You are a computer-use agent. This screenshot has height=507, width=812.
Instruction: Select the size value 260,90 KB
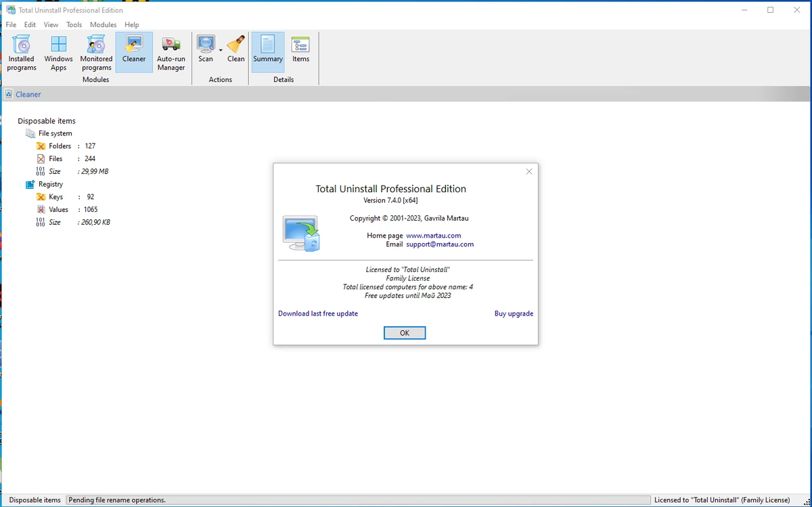96,222
